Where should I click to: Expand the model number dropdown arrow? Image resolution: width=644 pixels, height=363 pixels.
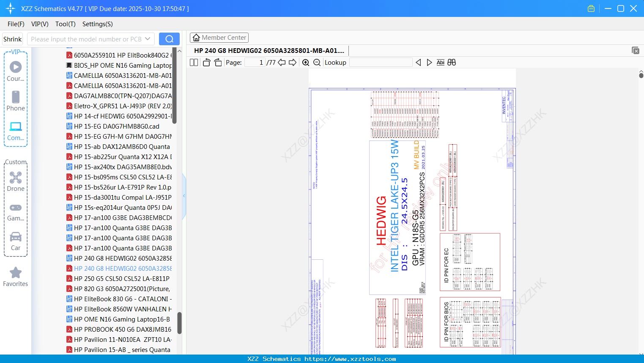pyautogui.click(x=148, y=39)
